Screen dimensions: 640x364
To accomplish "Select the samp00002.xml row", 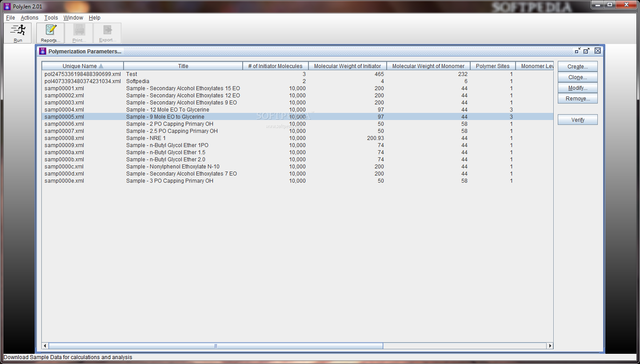I will pyautogui.click(x=297, y=96).
